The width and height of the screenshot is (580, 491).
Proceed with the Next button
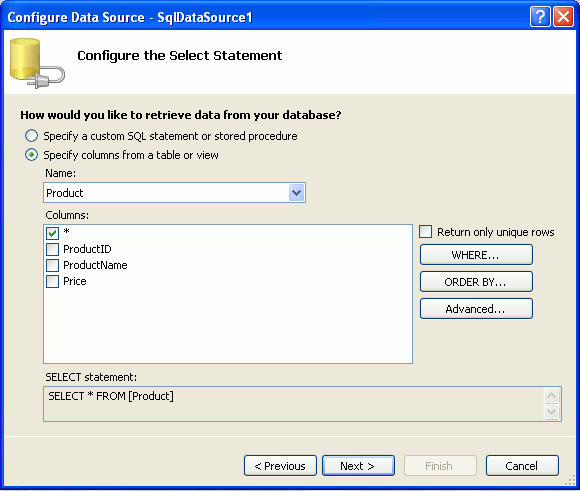click(x=358, y=465)
